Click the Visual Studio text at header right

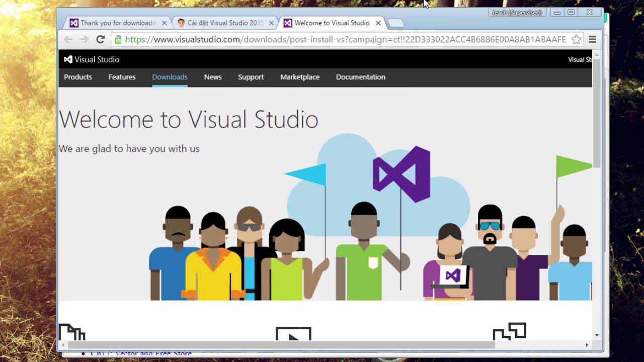pyautogui.click(x=580, y=59)
